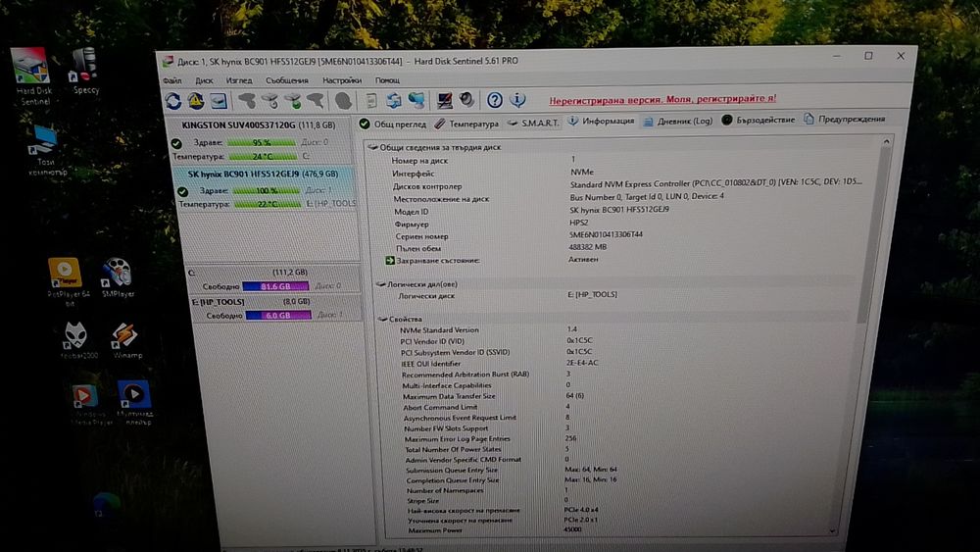
Task: Launch SMPlayer from the desktop
Action: [118, 277]
